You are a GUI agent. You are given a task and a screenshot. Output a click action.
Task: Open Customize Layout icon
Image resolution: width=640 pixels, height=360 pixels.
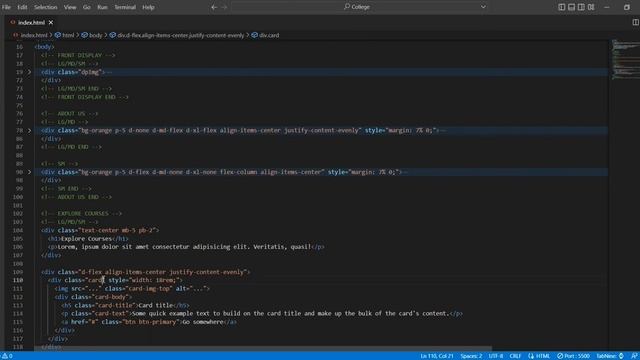591,7
